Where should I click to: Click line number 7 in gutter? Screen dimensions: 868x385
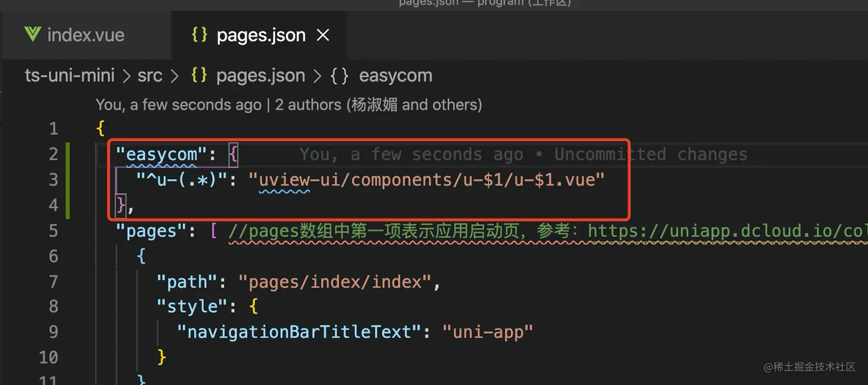pyautogui.click(x=53, y=282)
